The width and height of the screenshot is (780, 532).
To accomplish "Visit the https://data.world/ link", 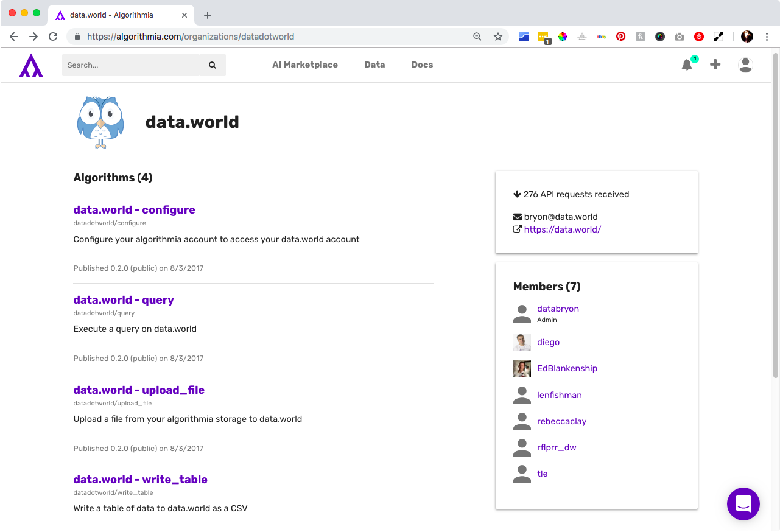I will pyautogui.click(x=563, y=229).
